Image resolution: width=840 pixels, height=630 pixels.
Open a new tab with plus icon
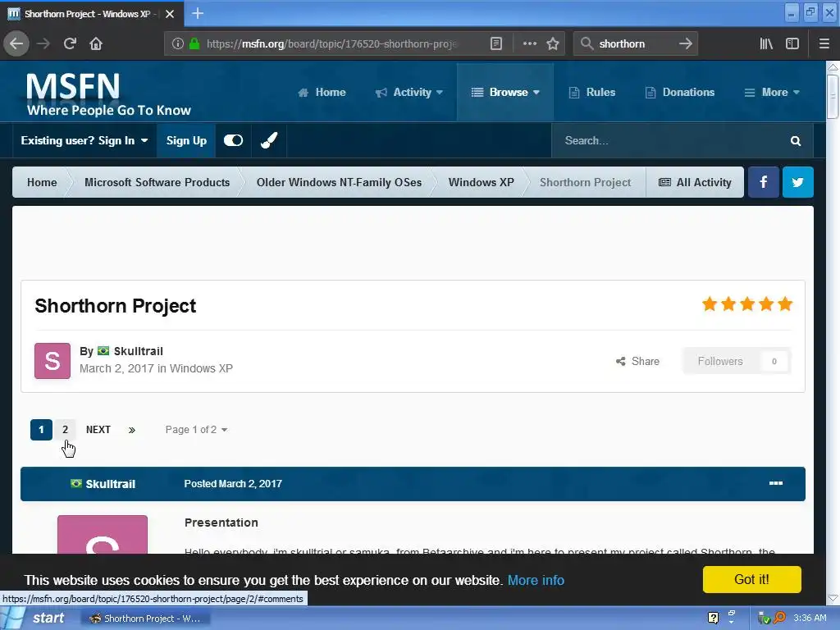(197, 13)
